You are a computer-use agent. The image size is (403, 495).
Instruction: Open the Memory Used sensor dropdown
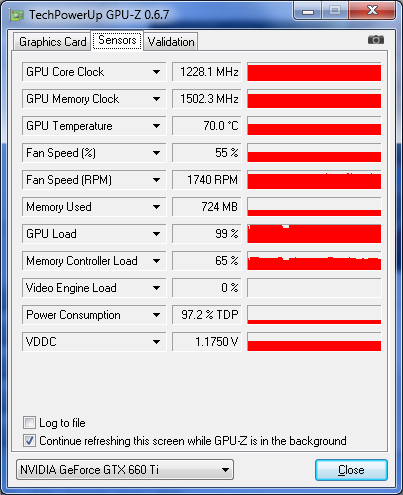(x=156, y=207)
